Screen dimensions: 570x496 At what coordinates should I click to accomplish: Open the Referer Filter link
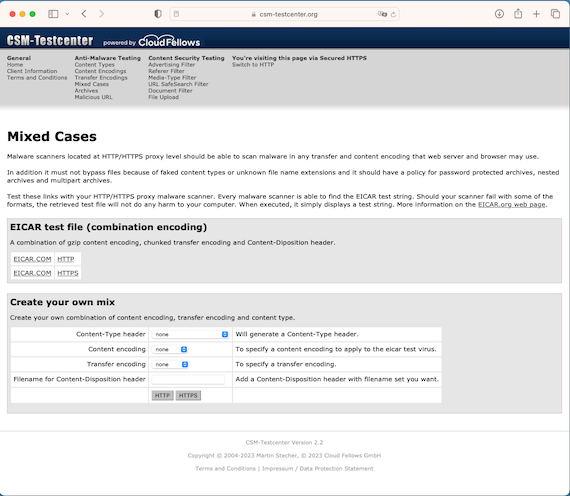(166, 71)
